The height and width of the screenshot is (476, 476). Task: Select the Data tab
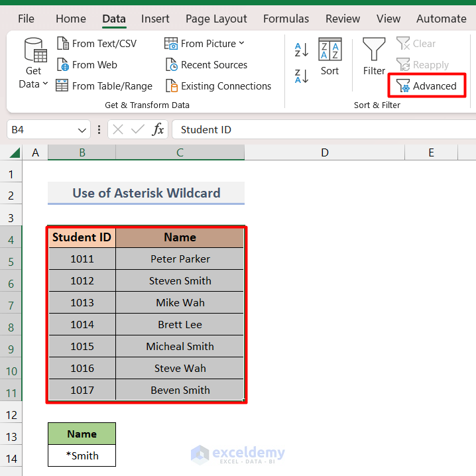[114, 19]
